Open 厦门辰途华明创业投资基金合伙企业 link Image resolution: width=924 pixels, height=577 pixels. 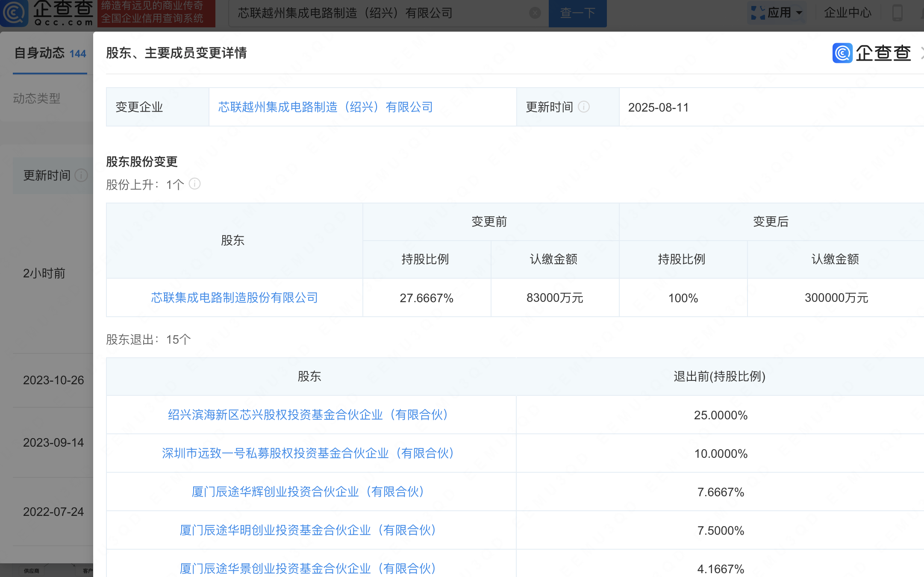pos(308,530)
